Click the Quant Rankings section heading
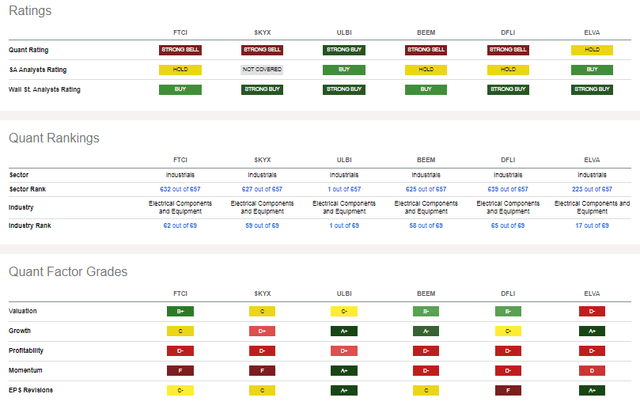640x409 pixels. [54, 138]
